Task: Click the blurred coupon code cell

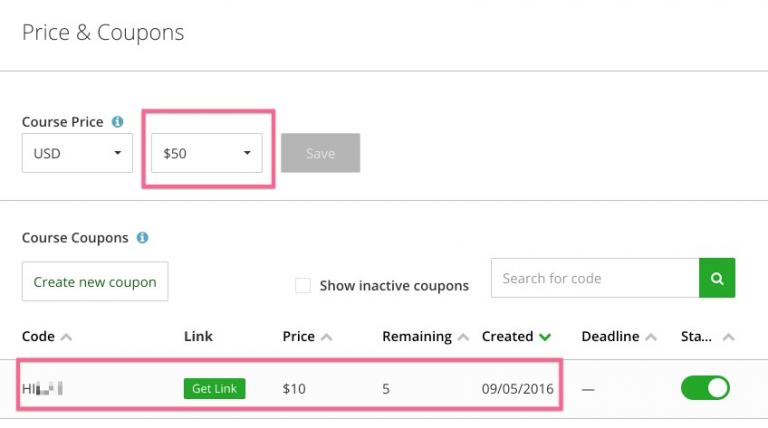Action: [x=43, y=389]
